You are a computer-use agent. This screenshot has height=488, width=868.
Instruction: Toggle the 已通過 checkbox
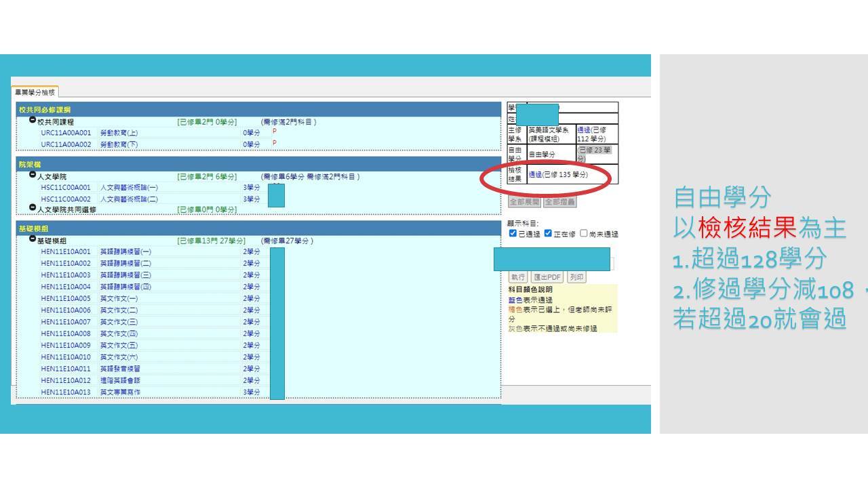[513, 233]
